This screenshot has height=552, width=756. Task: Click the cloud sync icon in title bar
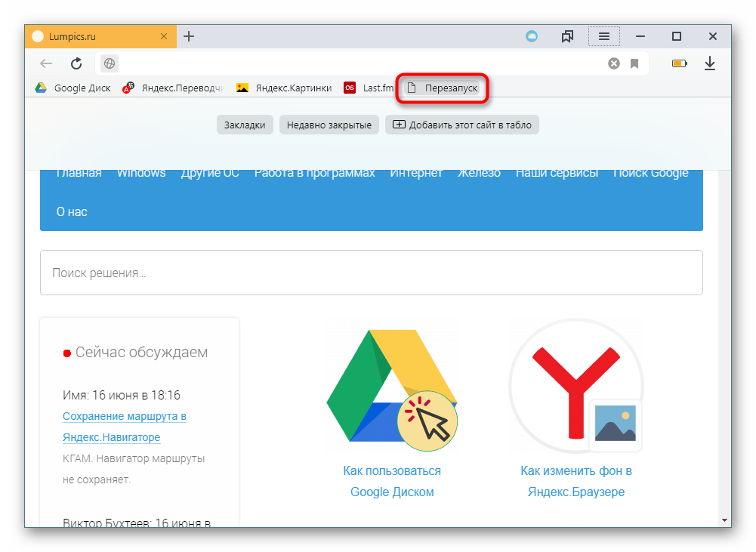(532, 36)
